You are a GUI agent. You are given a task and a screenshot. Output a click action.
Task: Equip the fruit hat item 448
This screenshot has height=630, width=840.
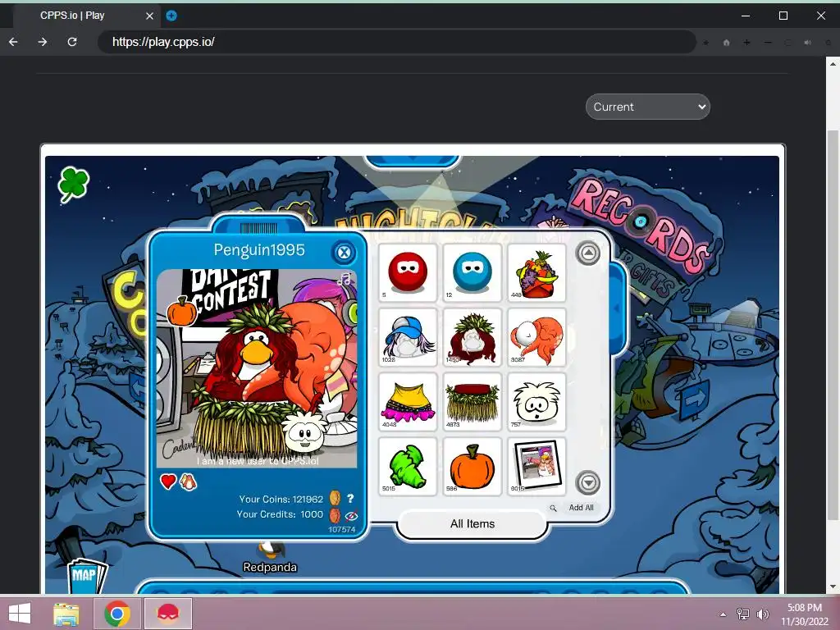536,272
